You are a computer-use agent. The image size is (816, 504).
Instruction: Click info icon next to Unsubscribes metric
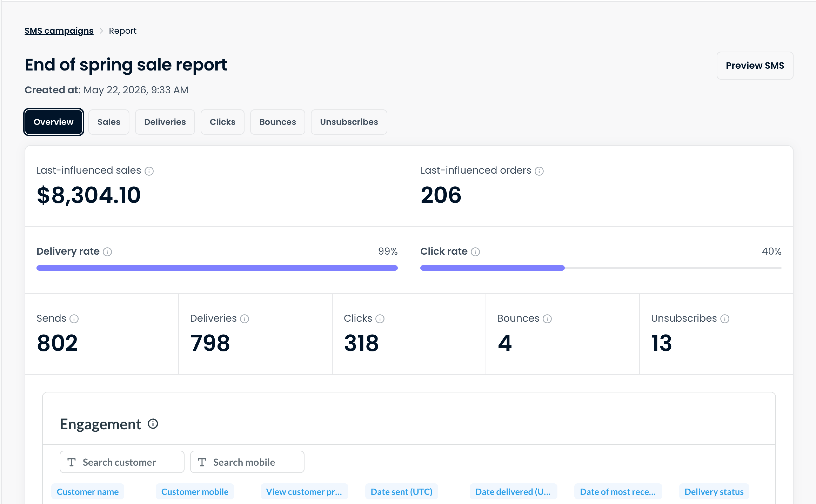pyautogui.click(x=725, y=319)
